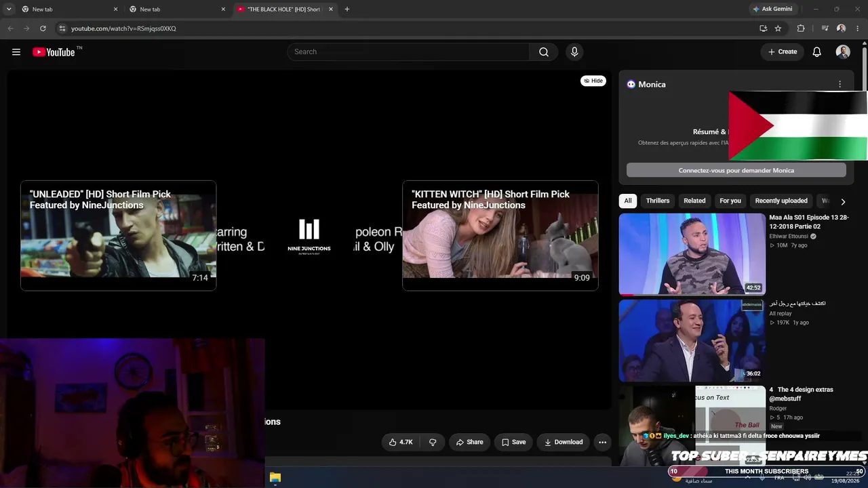The image size is (868, 488).
Task: Open the "KITTEN WITCH" end screen video
Action: 500,236
